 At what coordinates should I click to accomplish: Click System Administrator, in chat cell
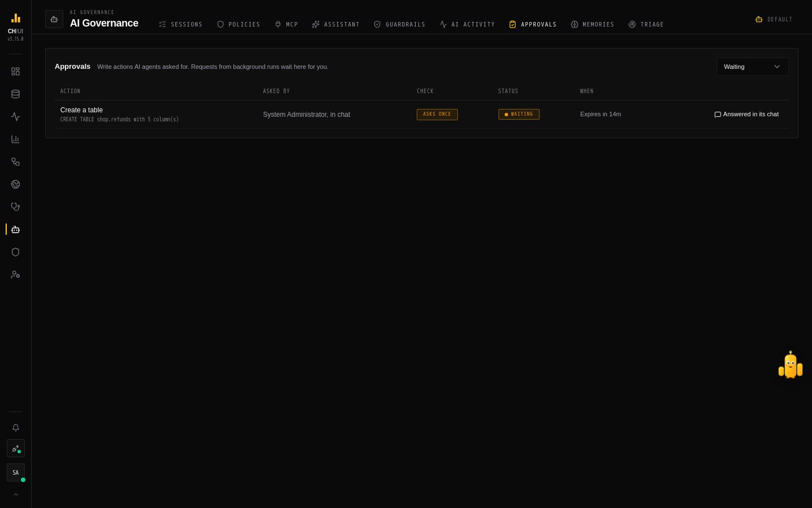click(x=306, y=115)
